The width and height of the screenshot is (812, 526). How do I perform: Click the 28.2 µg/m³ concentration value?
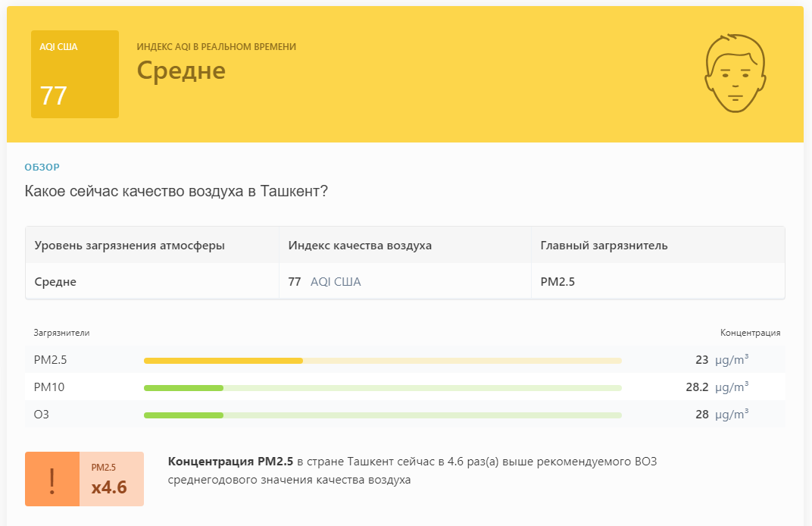point(717,387)
